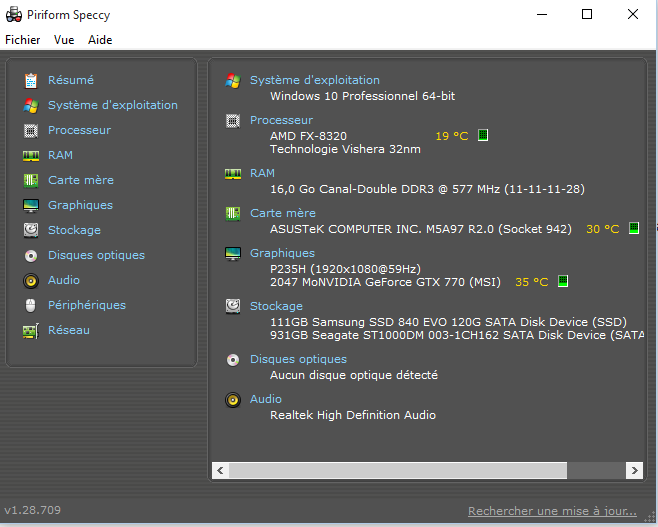658x527 pixels.
Task: Click the hard drive icon beside sidebar Stockage
Action: click(x=31, y=230)
